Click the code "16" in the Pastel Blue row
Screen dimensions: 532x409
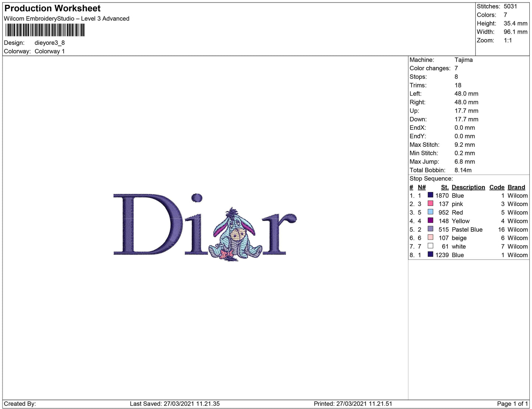tap(501, 230)
